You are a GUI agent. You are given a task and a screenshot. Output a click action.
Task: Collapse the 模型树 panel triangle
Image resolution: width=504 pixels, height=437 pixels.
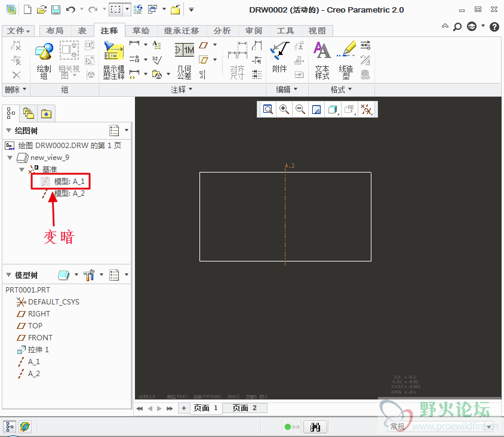[9, 275]
